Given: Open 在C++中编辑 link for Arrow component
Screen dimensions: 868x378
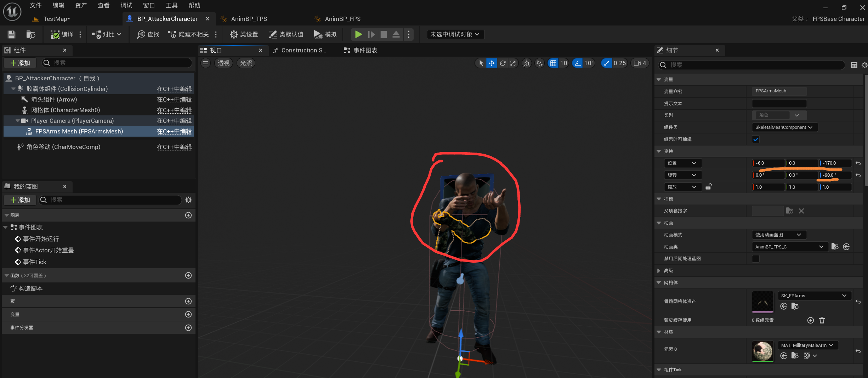Looking at the screenshot, I should (x=174, y=99).
